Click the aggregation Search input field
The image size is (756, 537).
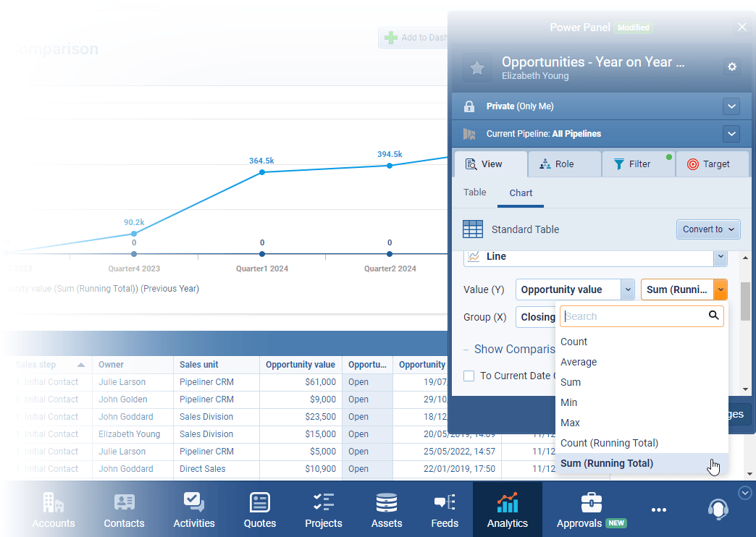pyautogui.click(x=634, y=316)
